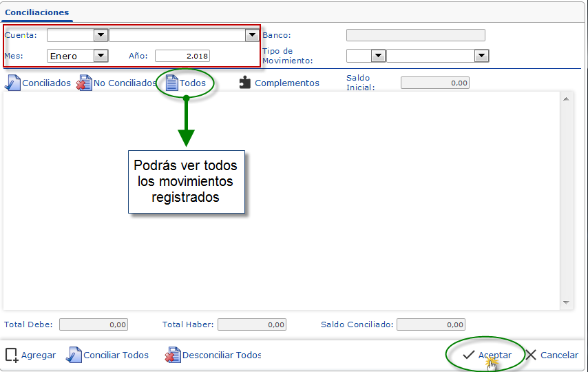The image size is (588, 372).
Task: Click the Banco field
Action: point(415,35)
